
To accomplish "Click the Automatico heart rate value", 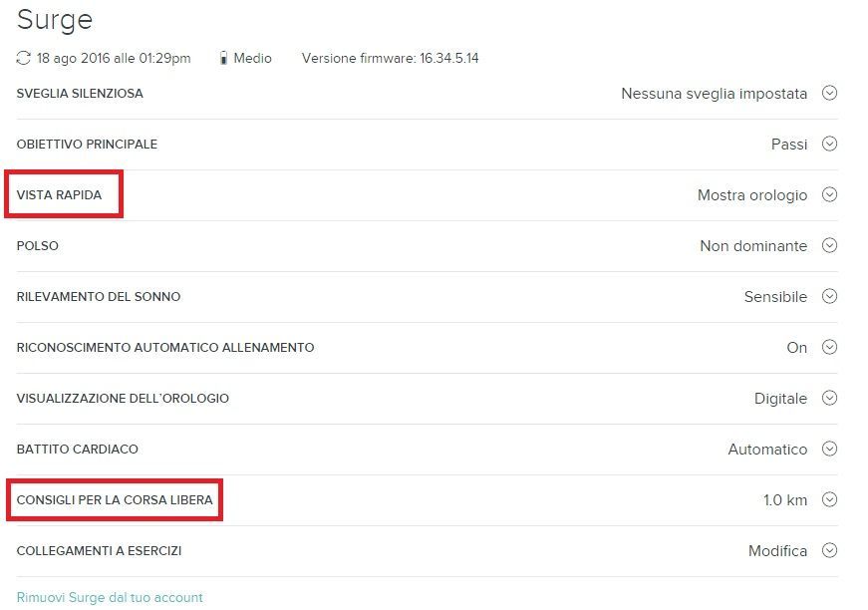I will click(767, 449).
